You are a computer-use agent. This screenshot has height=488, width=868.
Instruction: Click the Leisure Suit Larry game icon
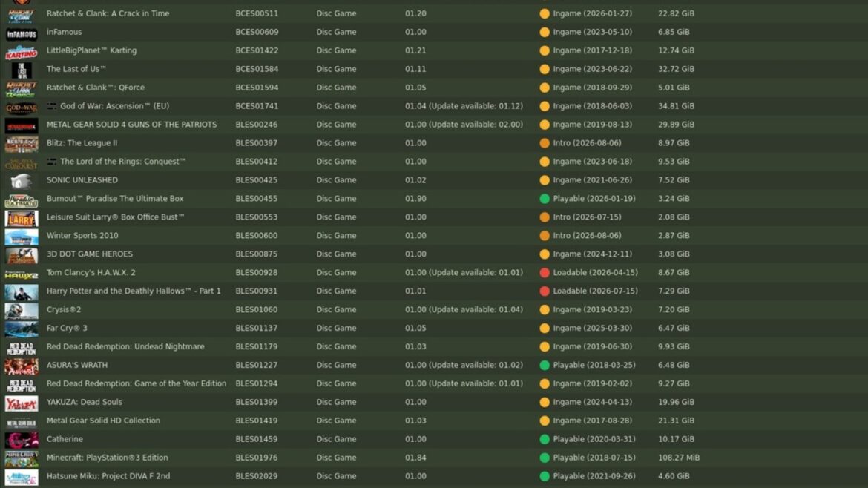click(x=22, y=219)
